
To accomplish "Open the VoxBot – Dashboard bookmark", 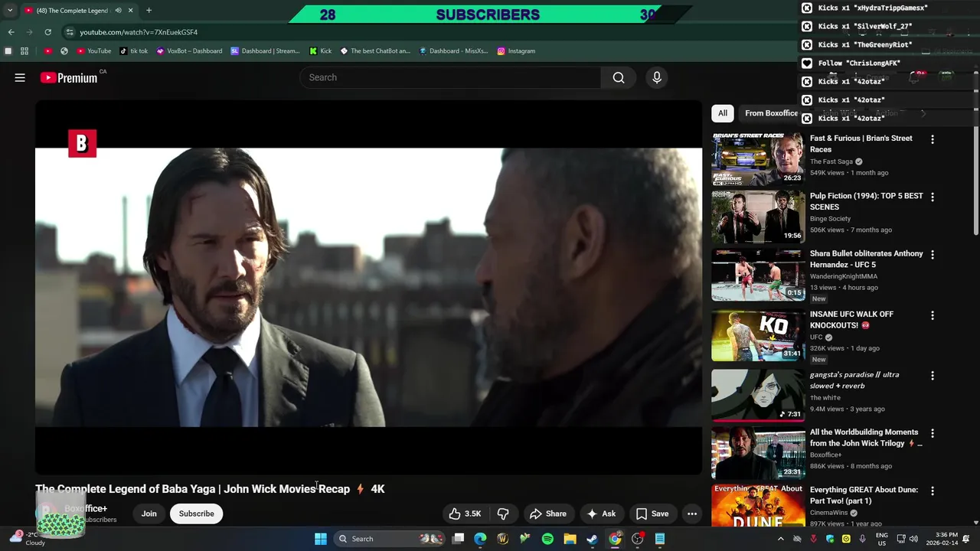I will coord(189,51).
